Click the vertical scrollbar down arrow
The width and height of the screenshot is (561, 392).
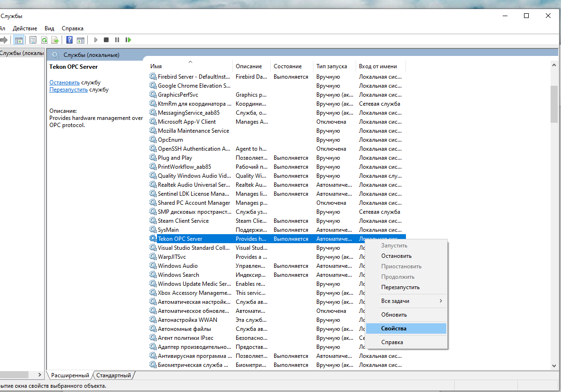tap(554, 365)
